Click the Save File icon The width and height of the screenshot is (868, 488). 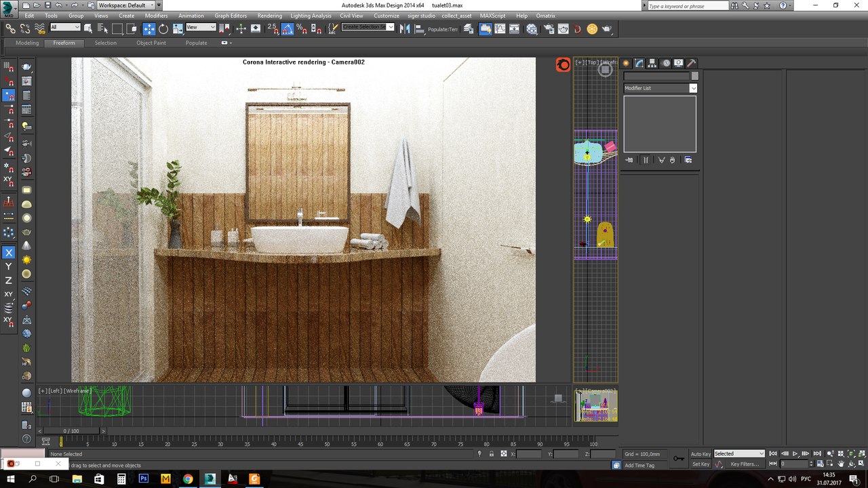[46, 5]
